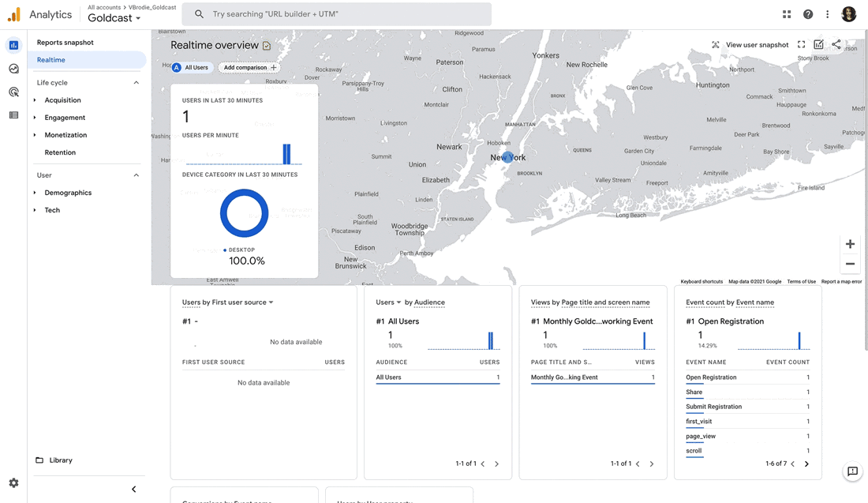Click the first_visit event row
Image resolution: width=868 pixels, height=503 pixels.
click(x=747, y=422)
